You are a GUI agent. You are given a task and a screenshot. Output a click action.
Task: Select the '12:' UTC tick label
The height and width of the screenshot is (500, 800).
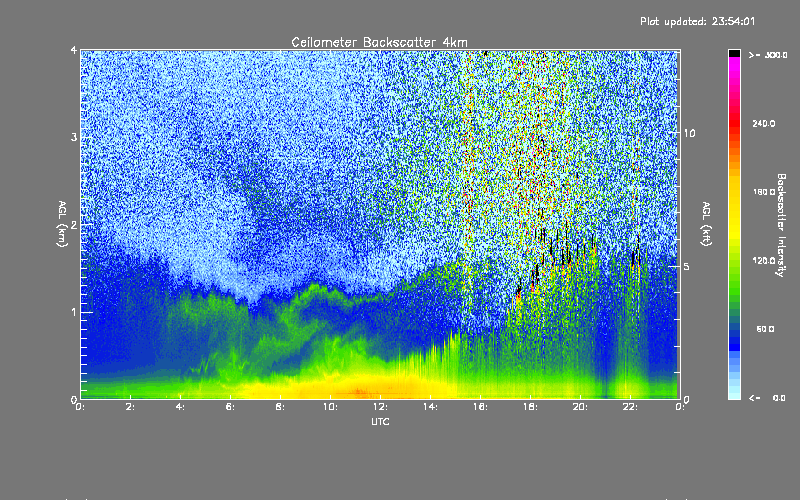380,407
